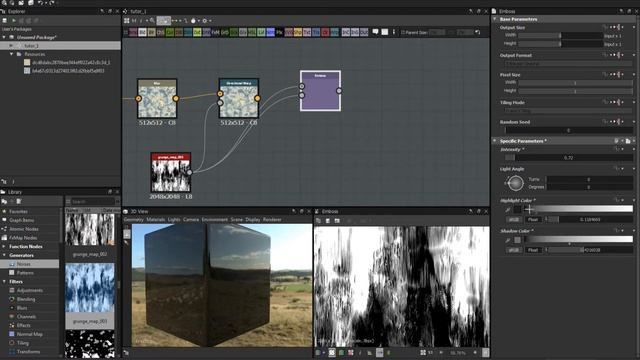Add a red Curve node from toolbar

pos(325,32)
